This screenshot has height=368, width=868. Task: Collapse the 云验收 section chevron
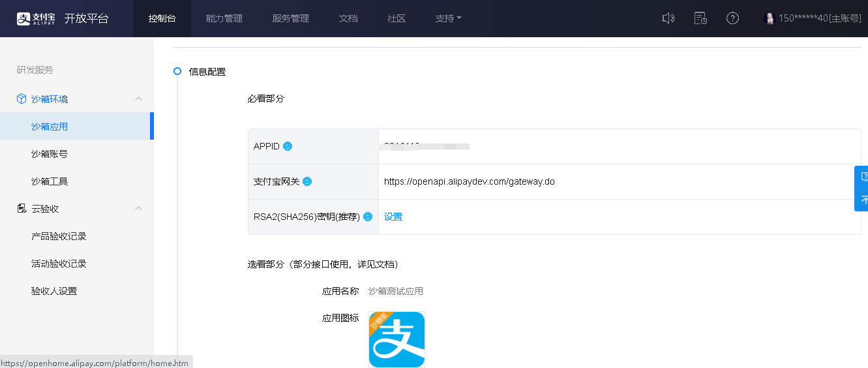click(x=138, y=209)
